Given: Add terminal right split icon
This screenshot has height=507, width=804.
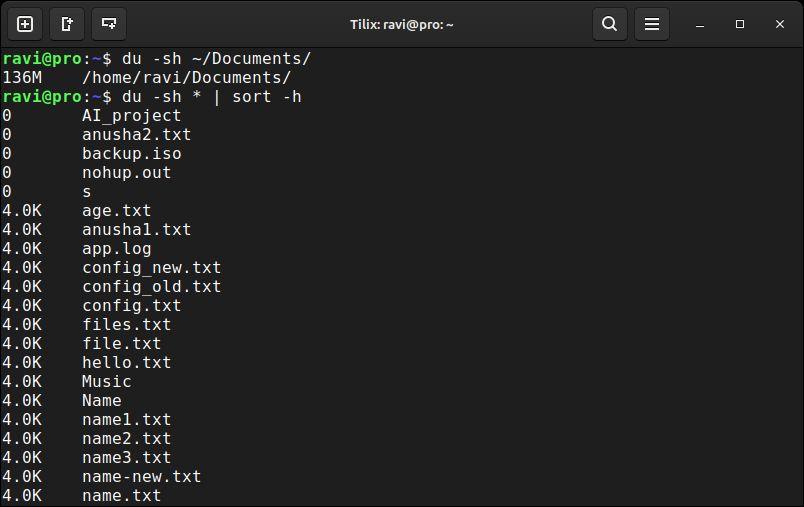Looking at the screenshot, I should coord(67,24).
